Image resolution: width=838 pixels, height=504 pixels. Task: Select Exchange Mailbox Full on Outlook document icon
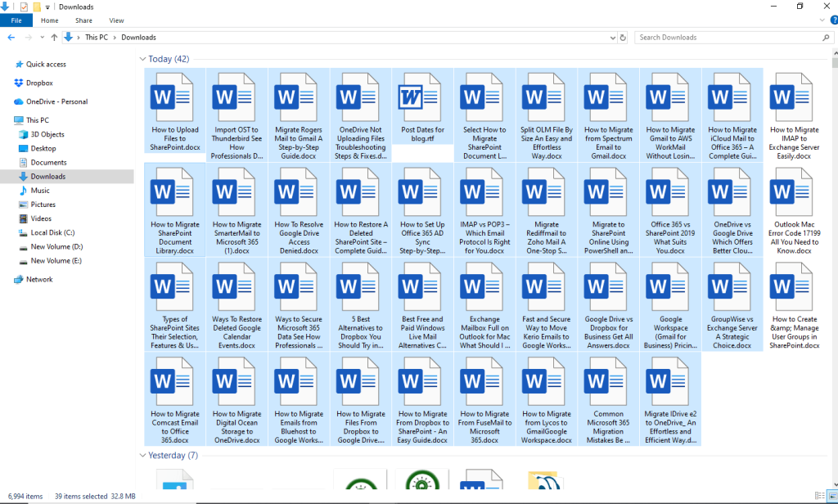pos(481,287)
